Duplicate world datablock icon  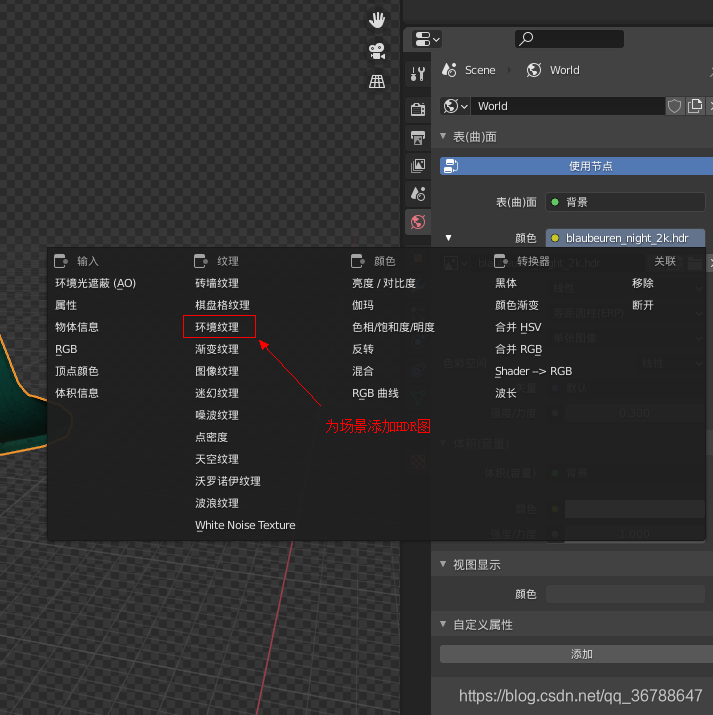tap(695, 106)
